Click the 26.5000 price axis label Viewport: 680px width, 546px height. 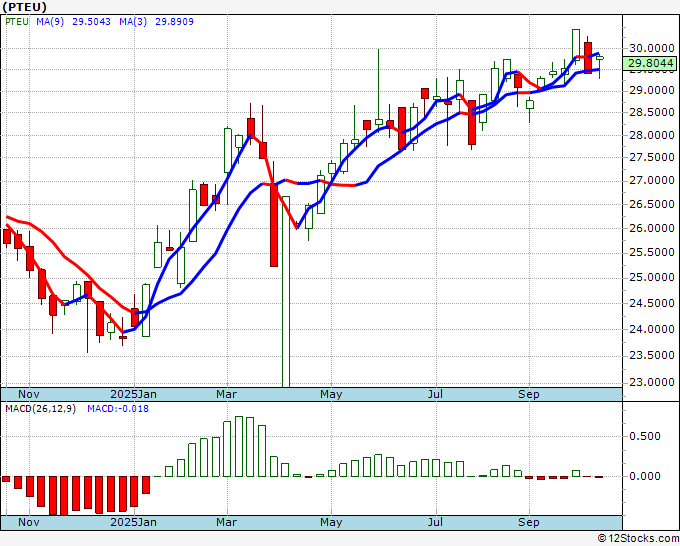point(652,204)
